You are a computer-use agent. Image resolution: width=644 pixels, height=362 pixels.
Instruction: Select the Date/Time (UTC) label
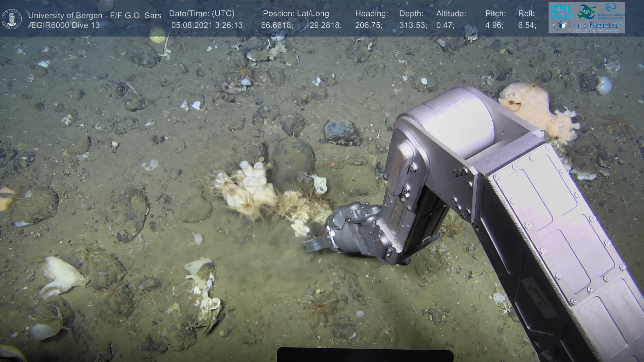tap(202, 14)
